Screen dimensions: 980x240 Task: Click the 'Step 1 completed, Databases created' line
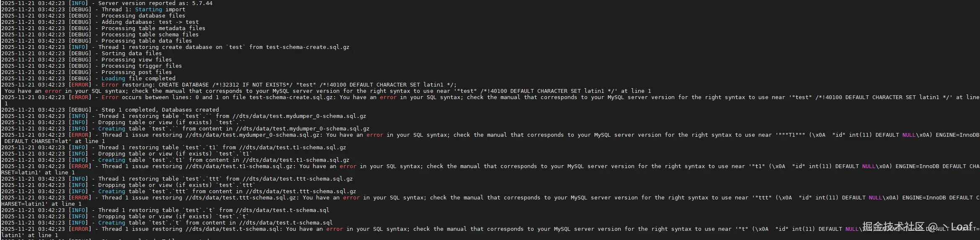tap(160, 110)
